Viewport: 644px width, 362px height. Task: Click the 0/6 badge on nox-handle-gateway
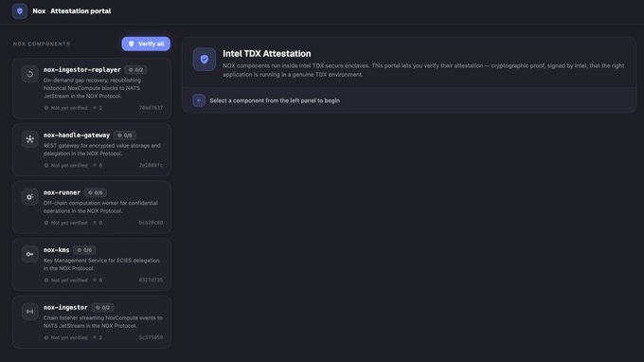tap(125, 136)
